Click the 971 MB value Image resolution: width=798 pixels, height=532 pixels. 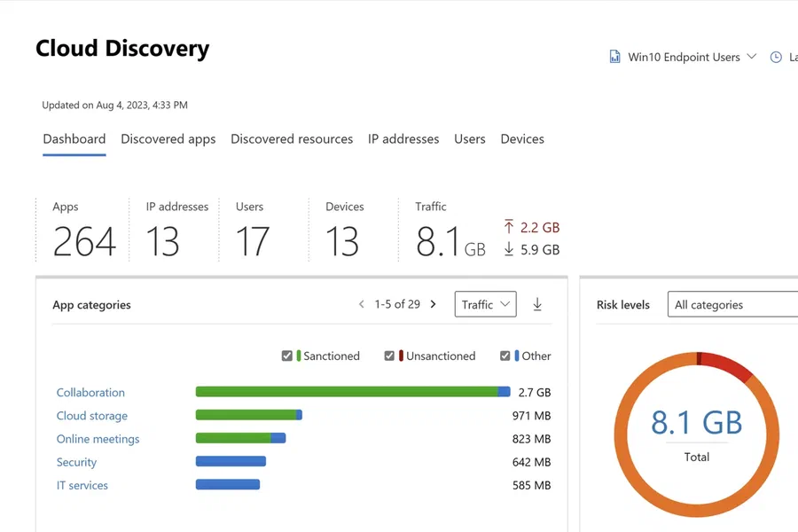tap(531, 416)
